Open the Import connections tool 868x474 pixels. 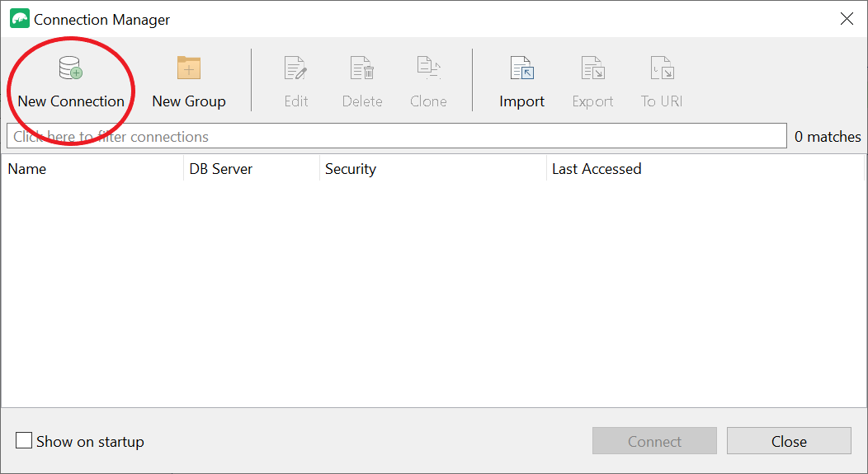coord(521,68)
